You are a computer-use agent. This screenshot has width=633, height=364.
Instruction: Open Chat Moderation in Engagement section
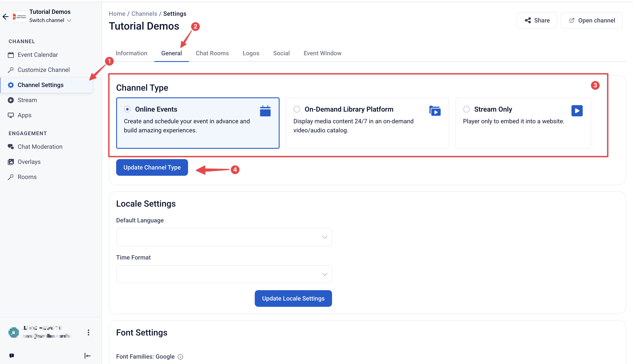pos(40,147)
